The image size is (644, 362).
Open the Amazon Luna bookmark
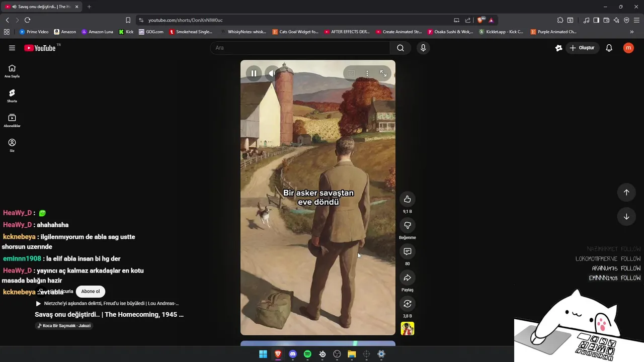pos(97,32)
